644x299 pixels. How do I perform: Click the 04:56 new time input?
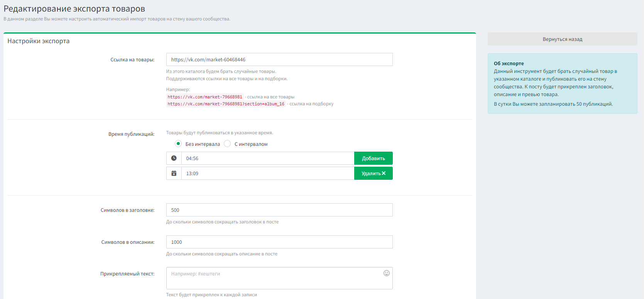tap(267, 158)
